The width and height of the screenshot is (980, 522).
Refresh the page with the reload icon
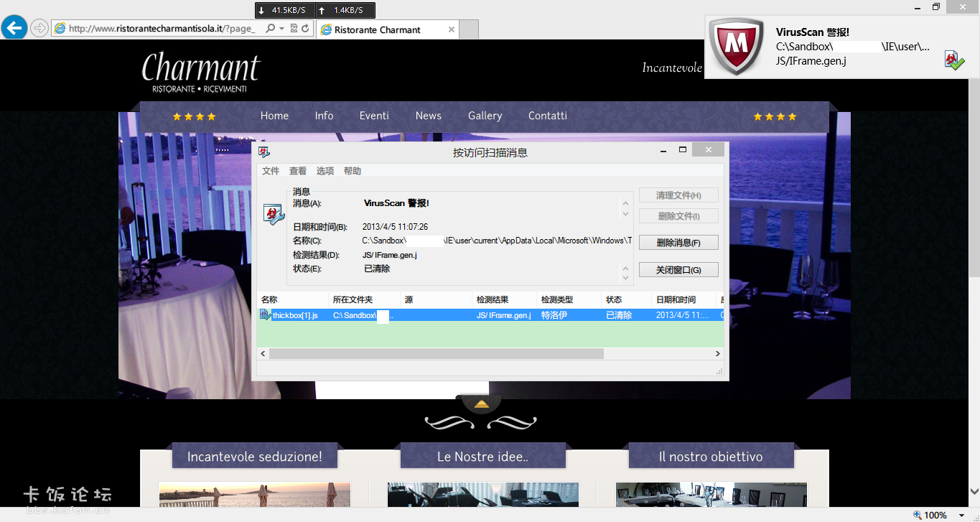coord(305,29)
